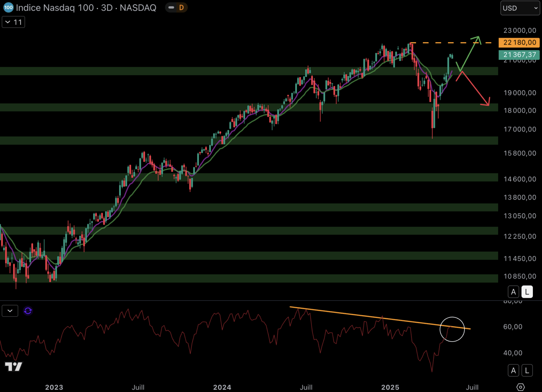Toggle log scale L on main chart
Viewport: 542px width, 392px height.
pyautogui.click(x=527, y=292)
